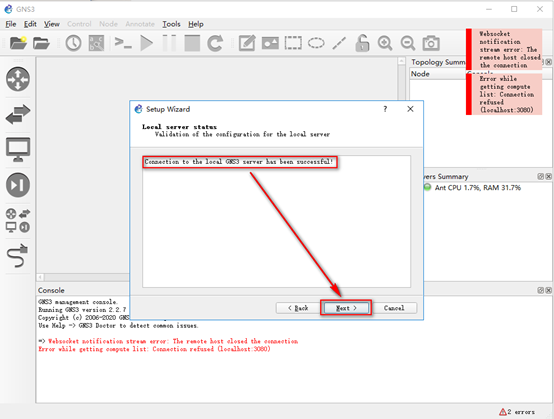Image resolution: width=554 pixels, height=419 pixels.
Task: Stop all nodes with stop icon
Action: [192, 43]
